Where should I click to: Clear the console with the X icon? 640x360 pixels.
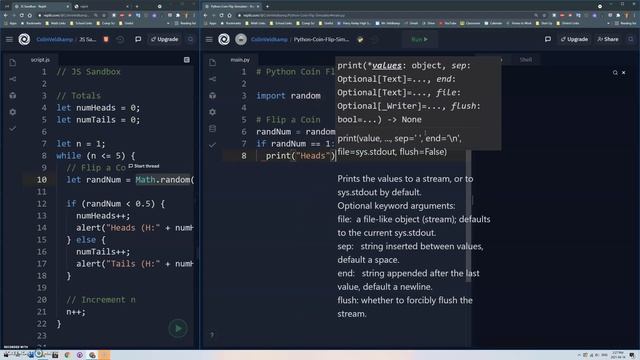pos(624,73)
